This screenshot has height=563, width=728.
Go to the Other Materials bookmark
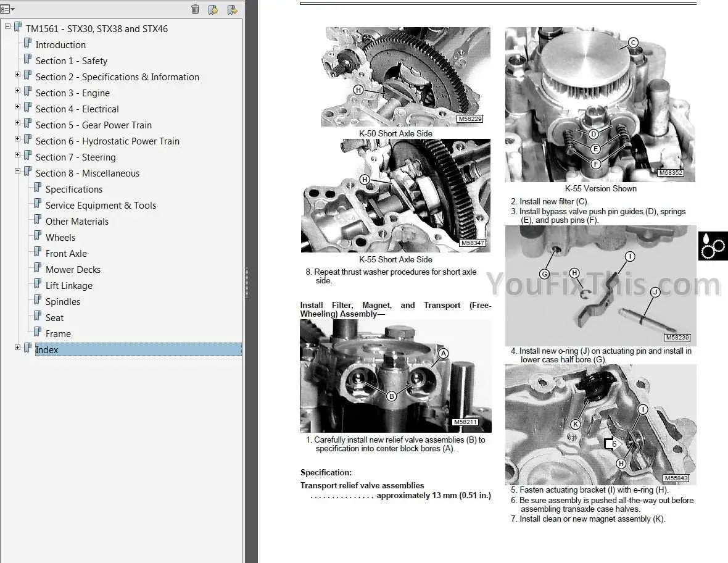tap(77, 222)
